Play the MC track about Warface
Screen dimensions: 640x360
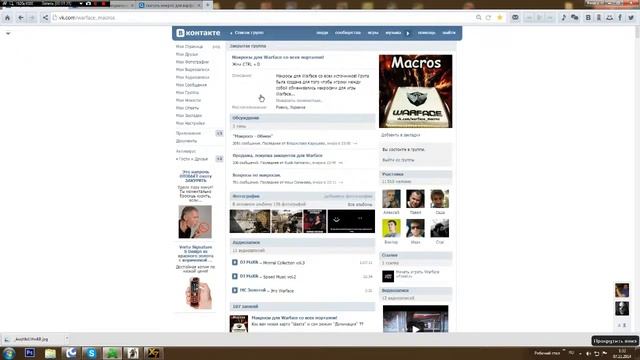(235, 290)
